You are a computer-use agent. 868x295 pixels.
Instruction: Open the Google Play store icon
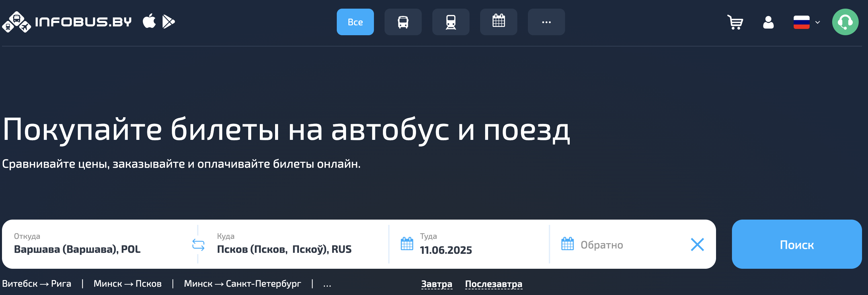point(169,22)
